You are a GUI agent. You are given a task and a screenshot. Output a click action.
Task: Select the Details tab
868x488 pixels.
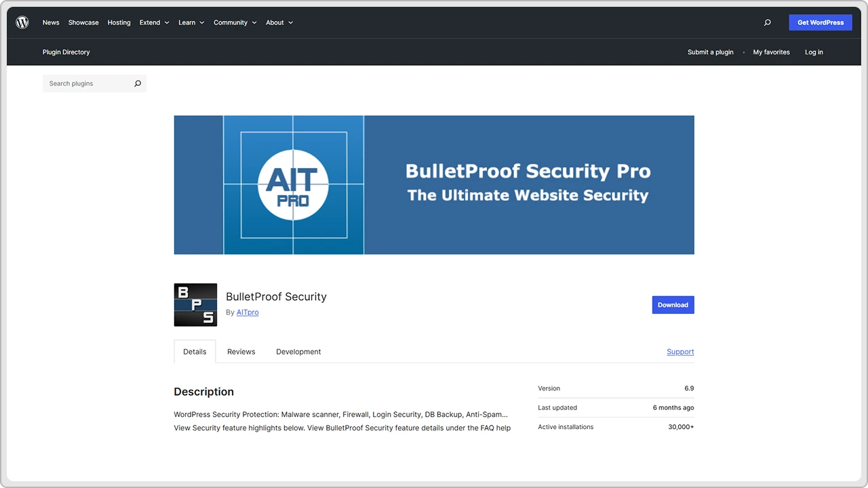coord(195,351)
